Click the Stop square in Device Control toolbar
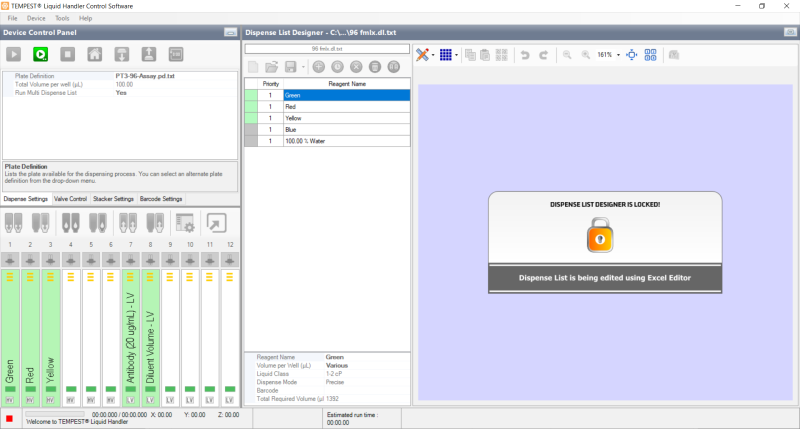Viewport: 800px width, 429px height. [67, 54]
